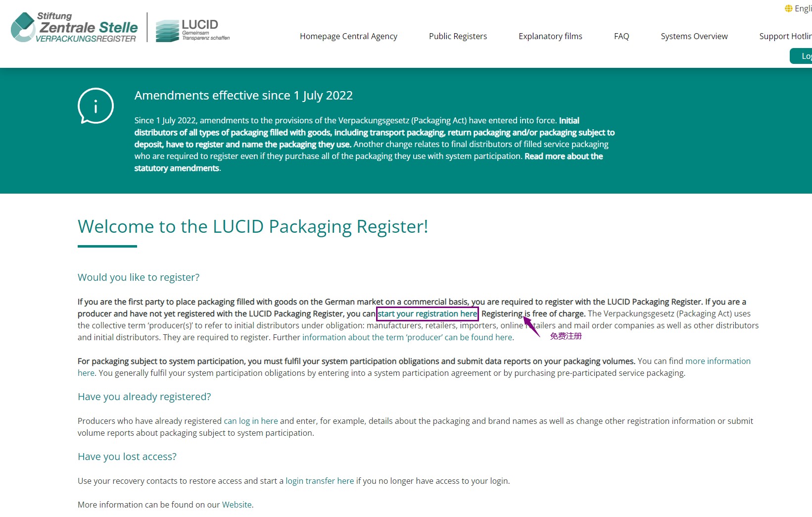Image resolution: width=812 pixels, height=517 pixels.
Task: Open Homepage Central Agency menu item
Action: [x=348, y=36]
